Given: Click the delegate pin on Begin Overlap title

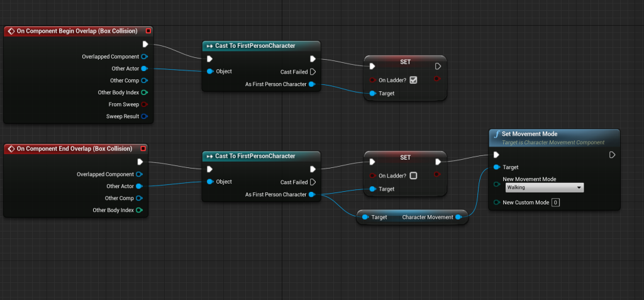Looking at the screenshot, I should click(148, 31).
